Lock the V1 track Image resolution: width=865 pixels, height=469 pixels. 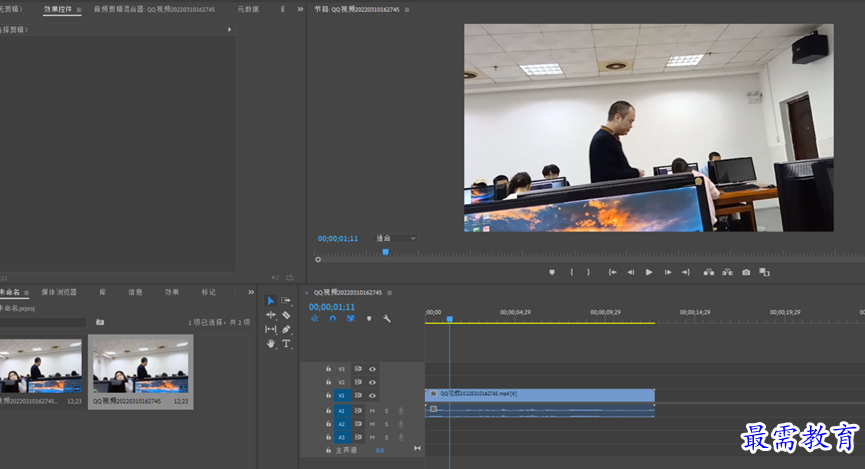coord(328,395)
